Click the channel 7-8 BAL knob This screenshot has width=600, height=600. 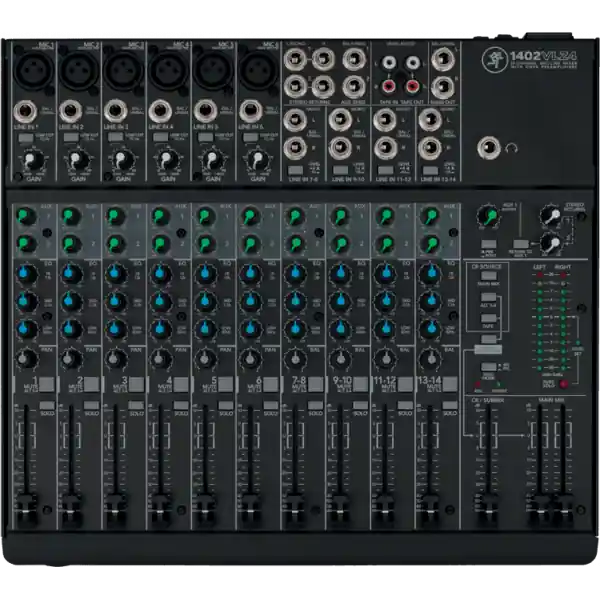(x=295, y=359)
